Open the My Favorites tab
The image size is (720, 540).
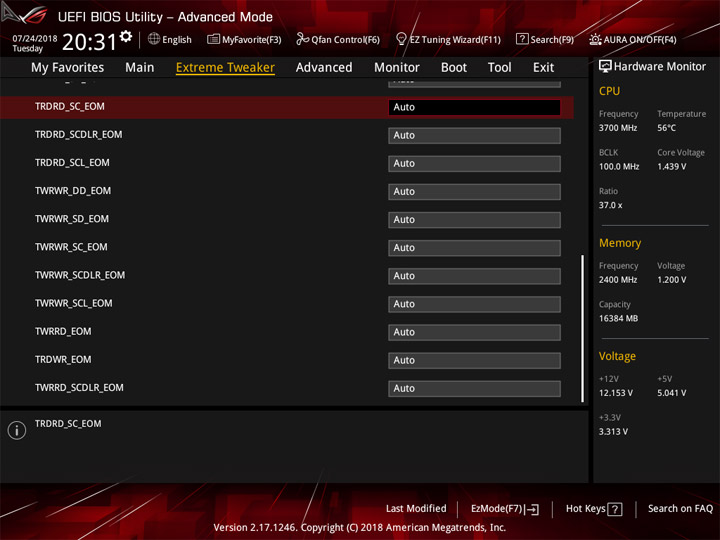[68, 68]
